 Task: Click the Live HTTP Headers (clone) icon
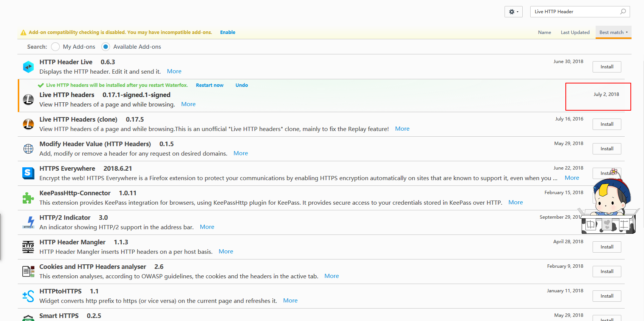tap(28, 124)
